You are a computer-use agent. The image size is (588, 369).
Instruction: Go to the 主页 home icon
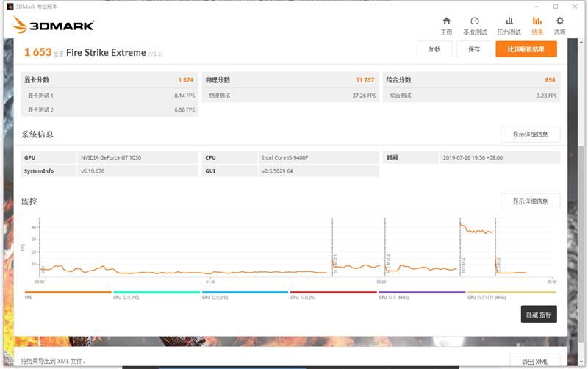point(446,21)
